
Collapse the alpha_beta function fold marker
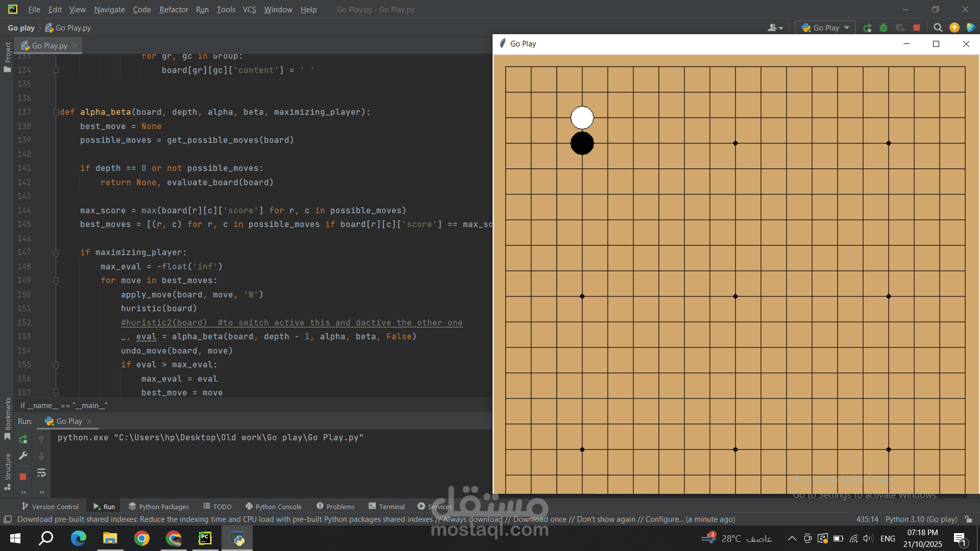(56, 112)
